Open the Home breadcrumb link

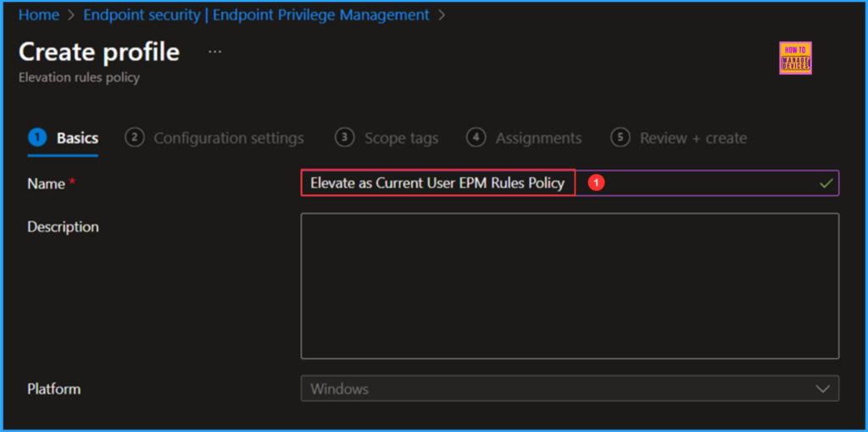(x=39, y=15)
